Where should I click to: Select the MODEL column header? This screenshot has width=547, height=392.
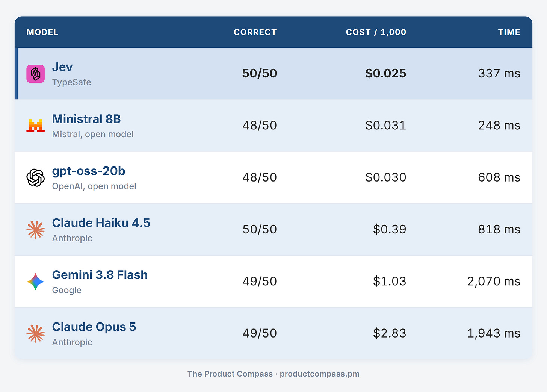coord(42,32)
